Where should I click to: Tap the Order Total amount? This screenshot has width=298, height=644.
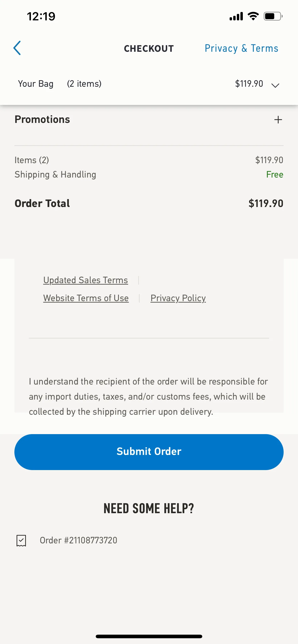[x=266, y=203]
